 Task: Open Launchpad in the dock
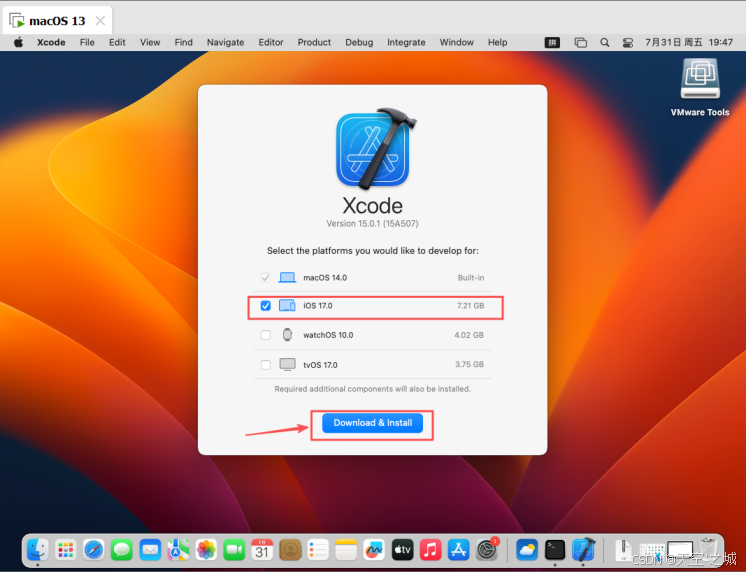[x=66, y=550]
